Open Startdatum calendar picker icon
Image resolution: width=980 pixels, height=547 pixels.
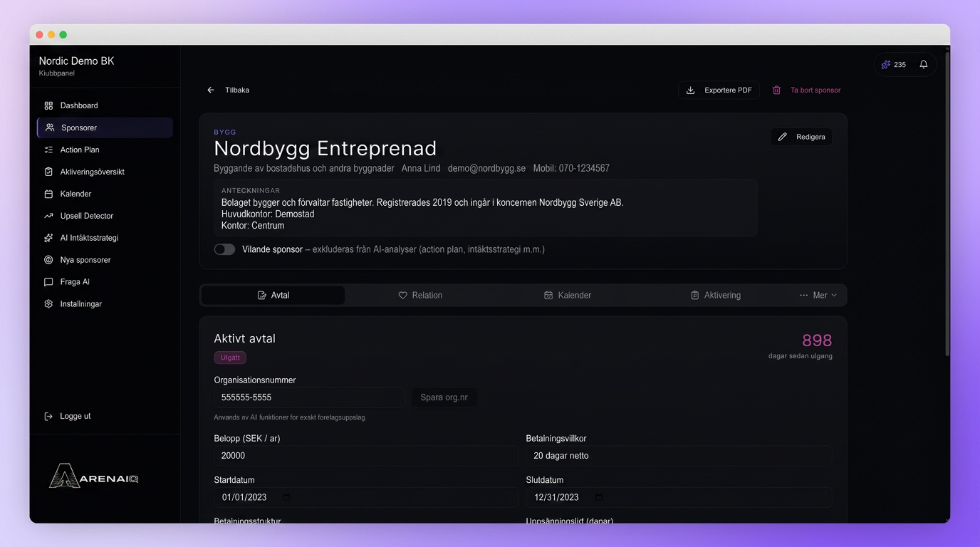coord(286,497)
